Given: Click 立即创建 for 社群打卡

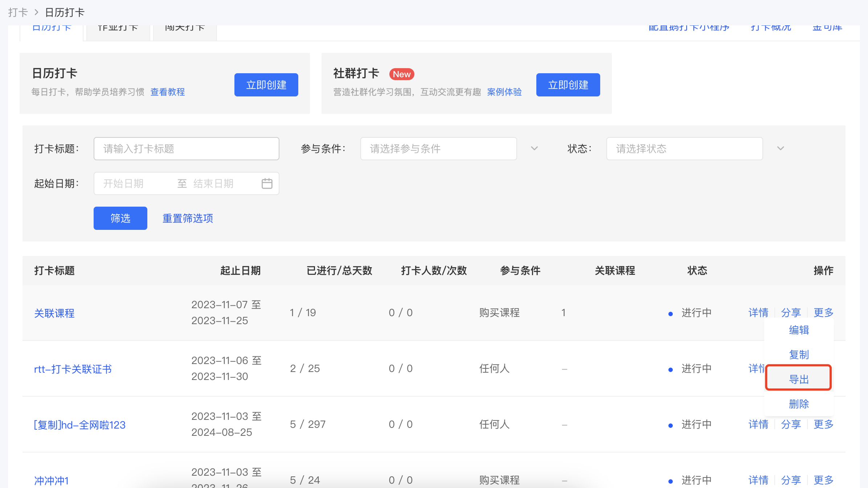Looking at the screenshot, I should tap(568, 85).
